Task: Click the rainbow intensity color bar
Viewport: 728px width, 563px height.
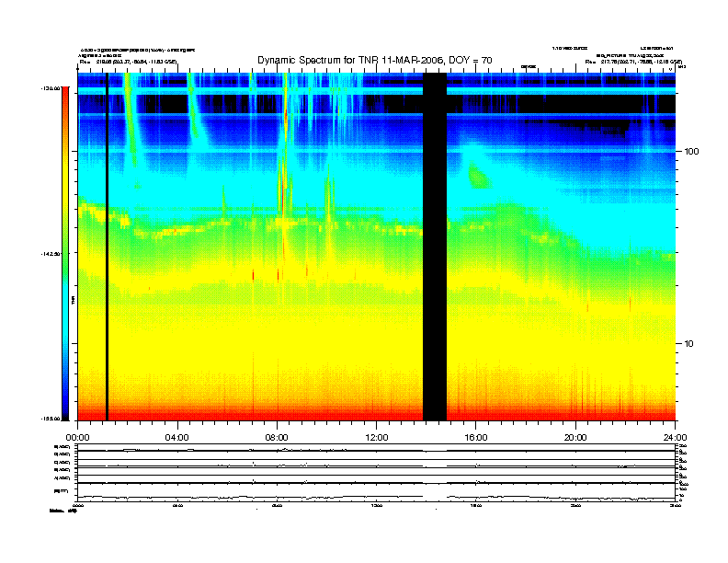Action: coord(65,254)
